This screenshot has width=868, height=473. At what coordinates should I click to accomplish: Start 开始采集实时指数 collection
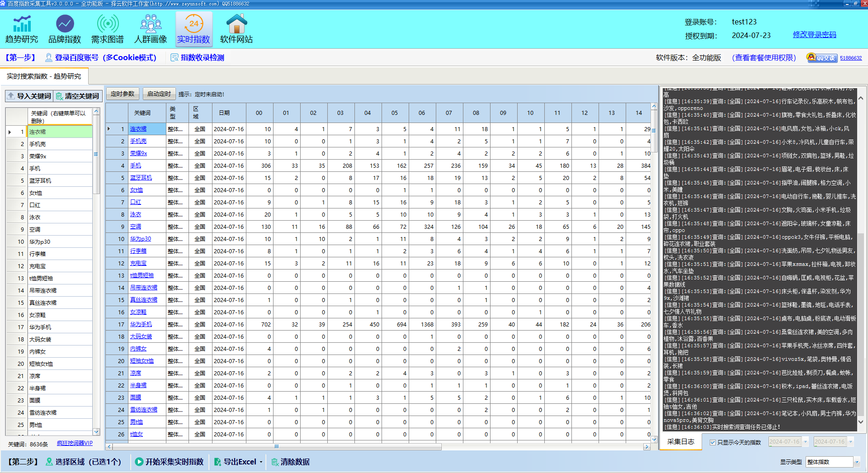tap(170, 462)
